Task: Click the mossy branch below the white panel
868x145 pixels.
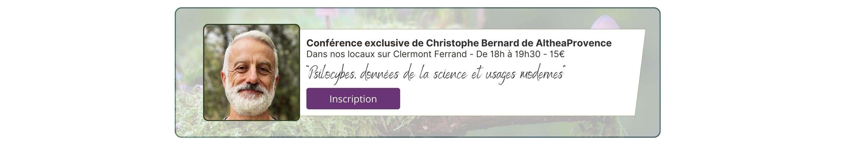Action: tap(438, 124)
